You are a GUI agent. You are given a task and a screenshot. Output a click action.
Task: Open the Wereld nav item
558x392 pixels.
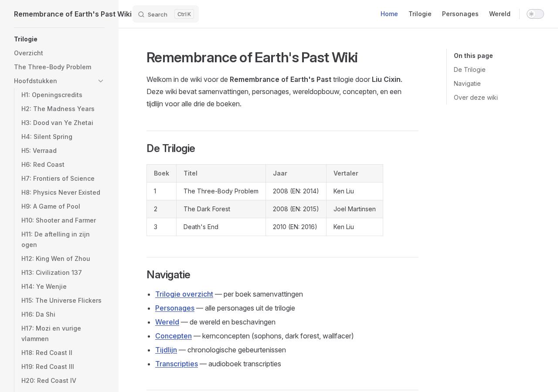click(500, 14)
